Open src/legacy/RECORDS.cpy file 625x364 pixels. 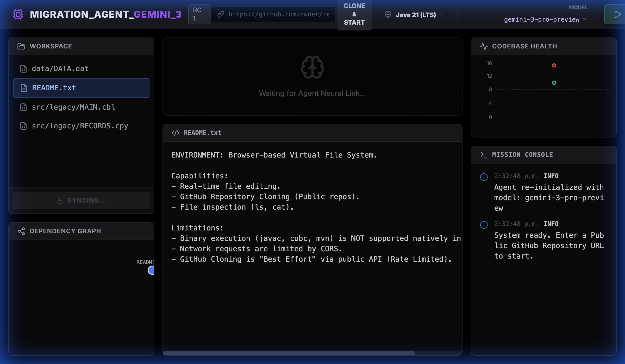pos(80,126)
